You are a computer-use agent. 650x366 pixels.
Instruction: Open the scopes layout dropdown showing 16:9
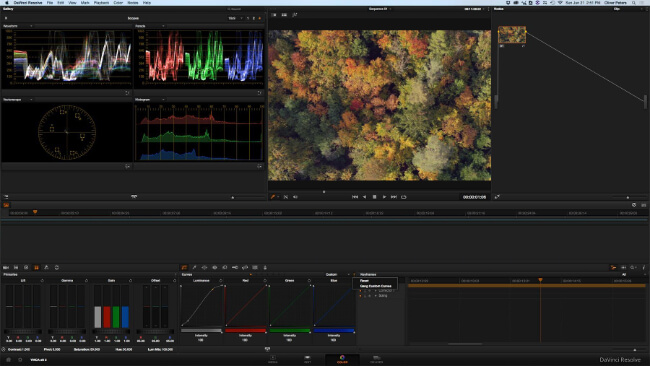(x=235, y=18)
